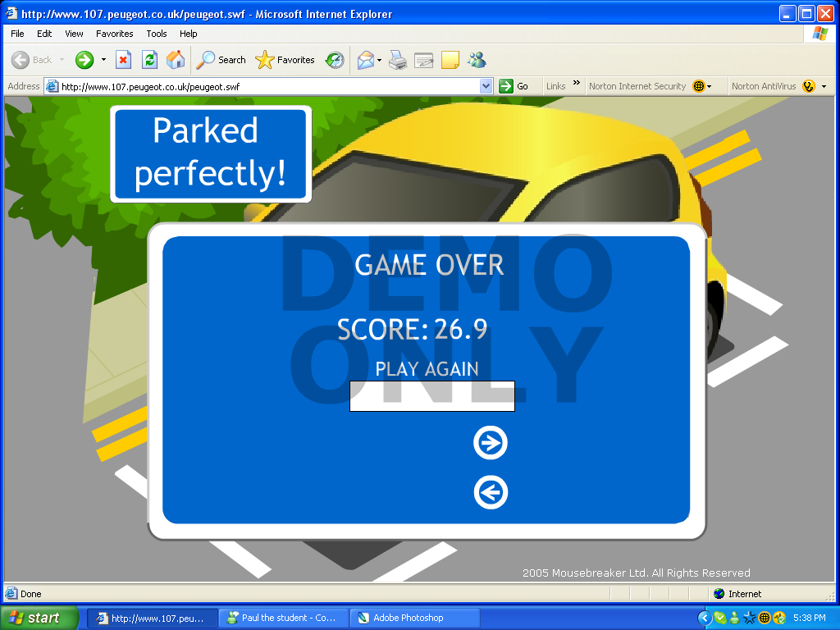Click the Internet zone status bar indicator

click(737, 594)
